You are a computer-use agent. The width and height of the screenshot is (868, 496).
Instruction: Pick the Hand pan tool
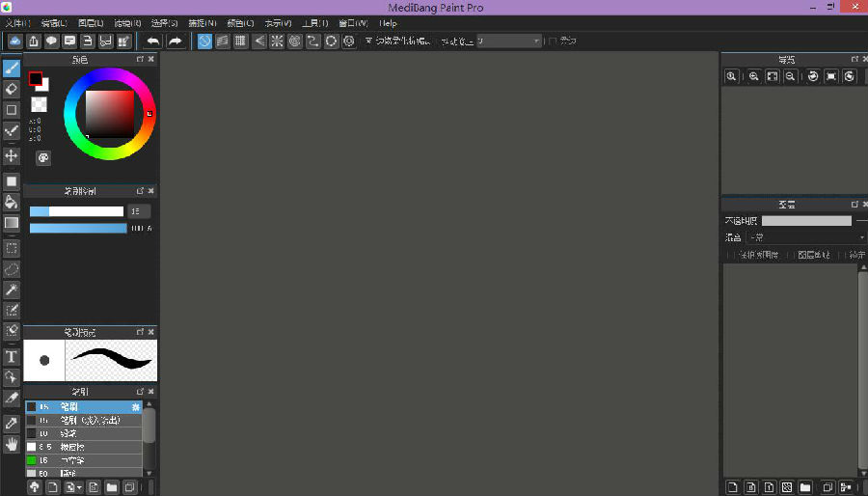pyautogui.click(x=12, y=444)
